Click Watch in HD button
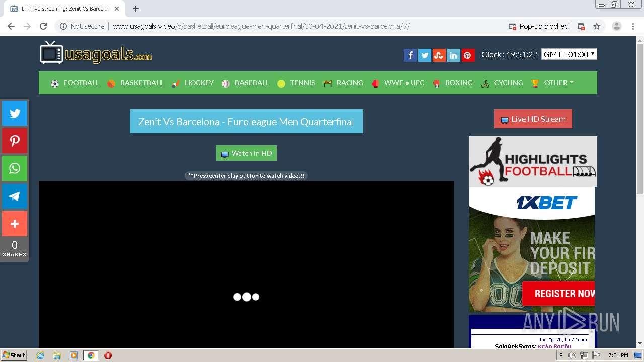This screenshot has width=644, height=362. click(x=247, y=153)
